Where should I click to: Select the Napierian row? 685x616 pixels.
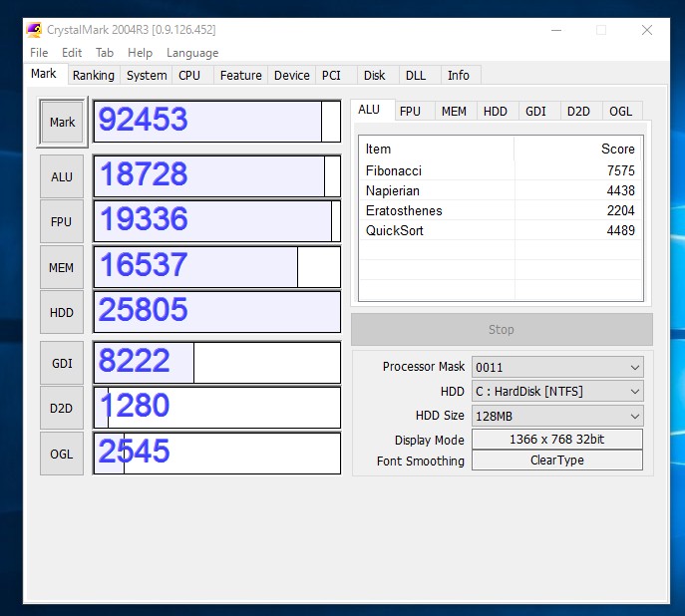point(501,190)
